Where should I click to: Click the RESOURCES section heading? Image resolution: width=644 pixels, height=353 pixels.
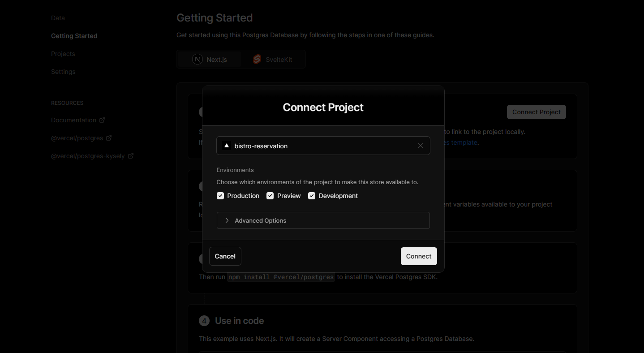click(x=67, y=103)
